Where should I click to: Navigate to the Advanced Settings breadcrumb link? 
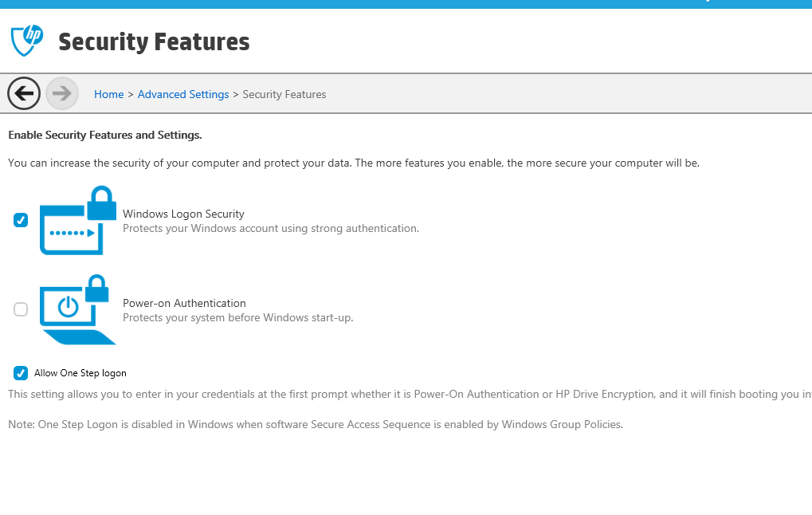(x=183, y=94)
